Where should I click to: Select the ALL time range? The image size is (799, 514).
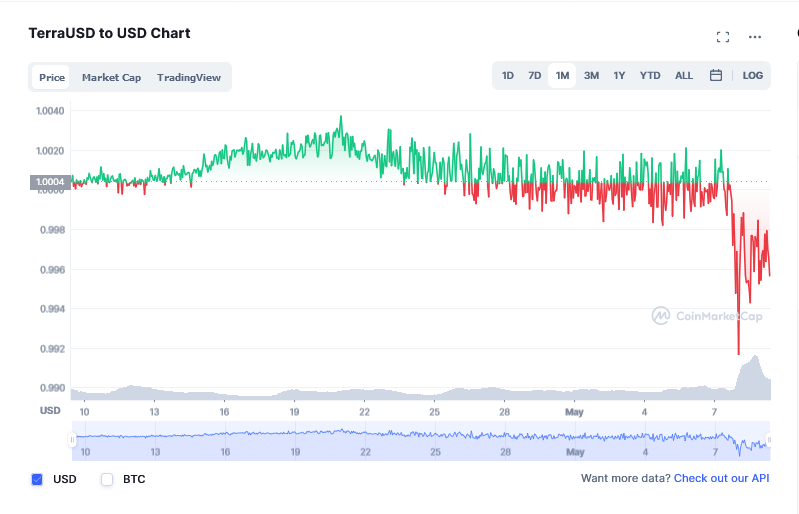point(684,75)
